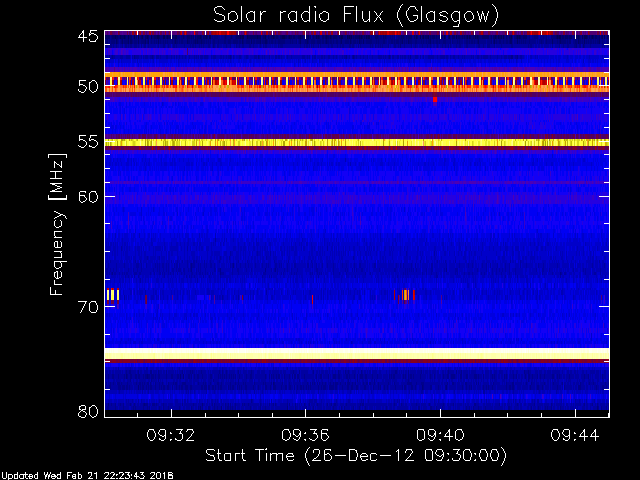Image resolution: width=640 pixels, height=480 pixels.
Task: Click the 55 frequency tick label
Action: click(88, 142)
